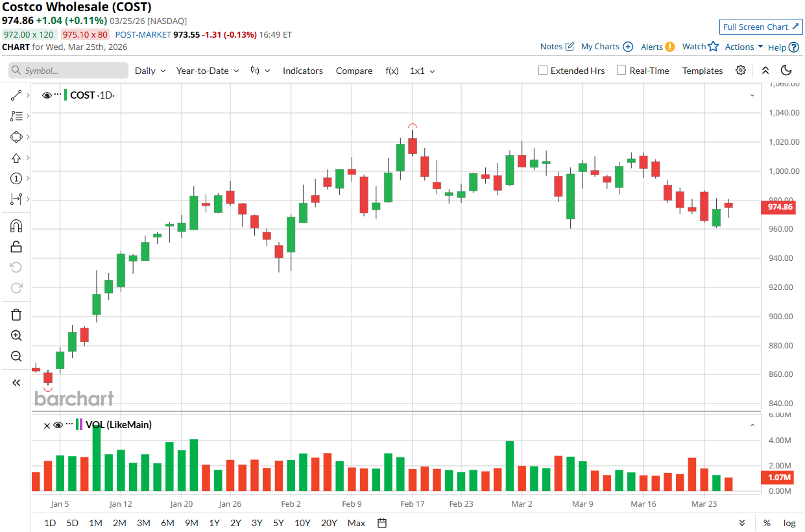Open more options for the VOL indicator

point(69,424)
